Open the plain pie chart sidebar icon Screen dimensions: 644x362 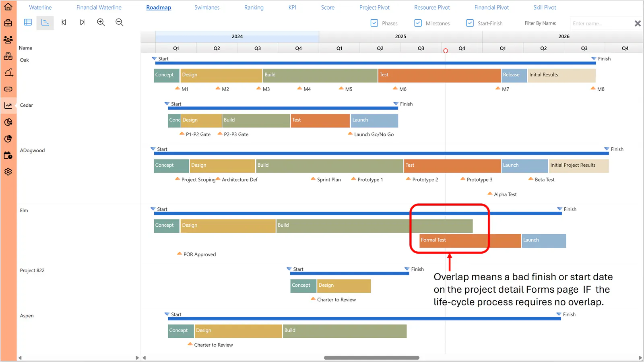click(8, 139)
